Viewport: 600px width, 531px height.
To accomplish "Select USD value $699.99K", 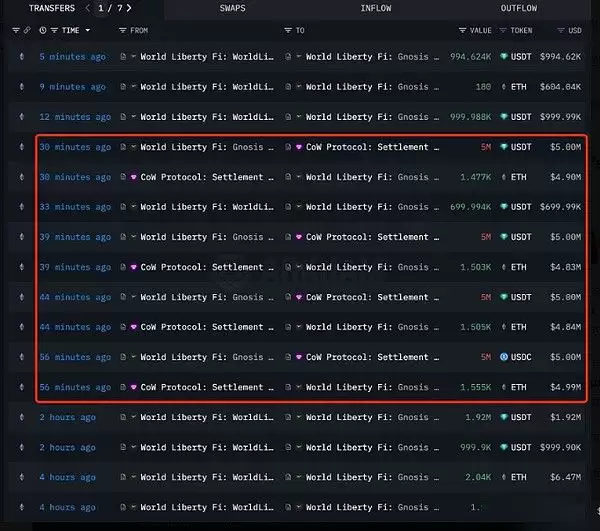I will [x=560, y=207].
